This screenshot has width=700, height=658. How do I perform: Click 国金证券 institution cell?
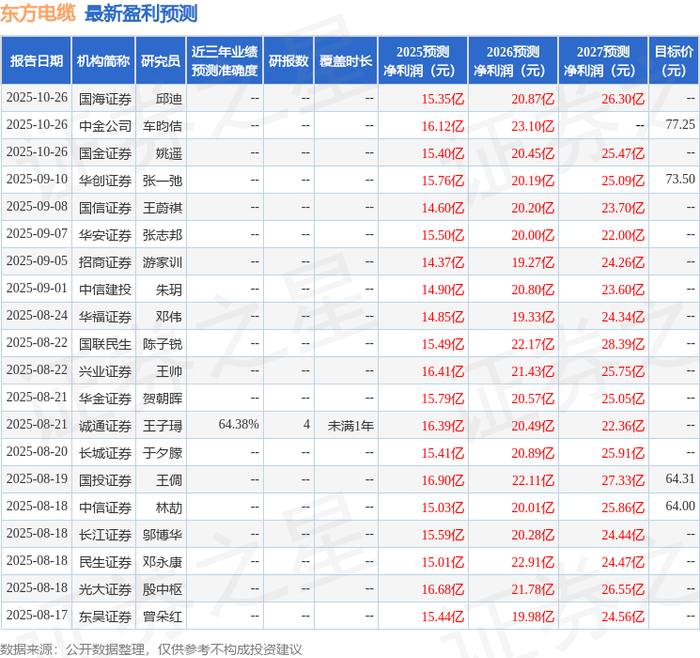(105, 153)
